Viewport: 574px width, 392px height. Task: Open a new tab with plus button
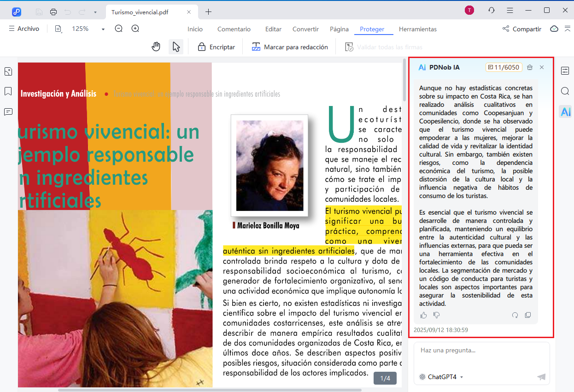click(x=208, y=12)
